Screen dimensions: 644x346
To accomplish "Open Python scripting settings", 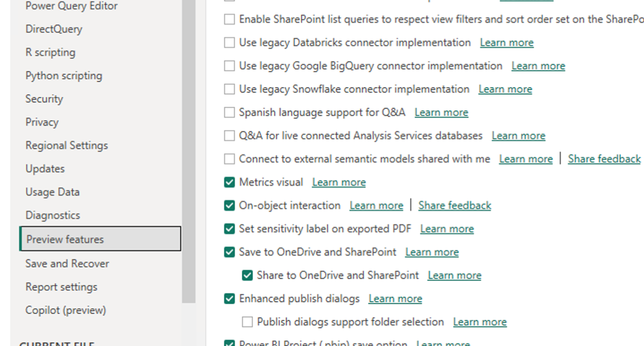I will pos(64,76).
